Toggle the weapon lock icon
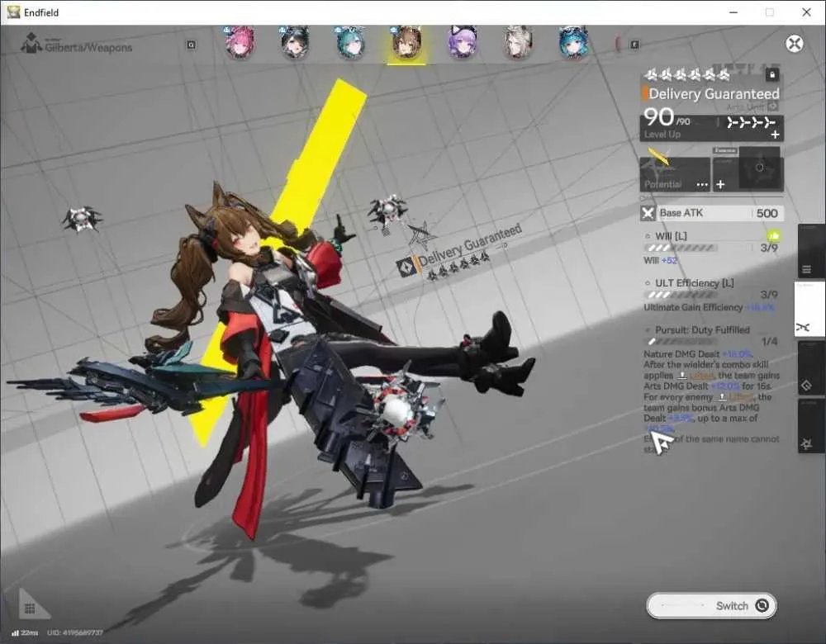This screenshot has height=644, width=826. tap(772, 75)
